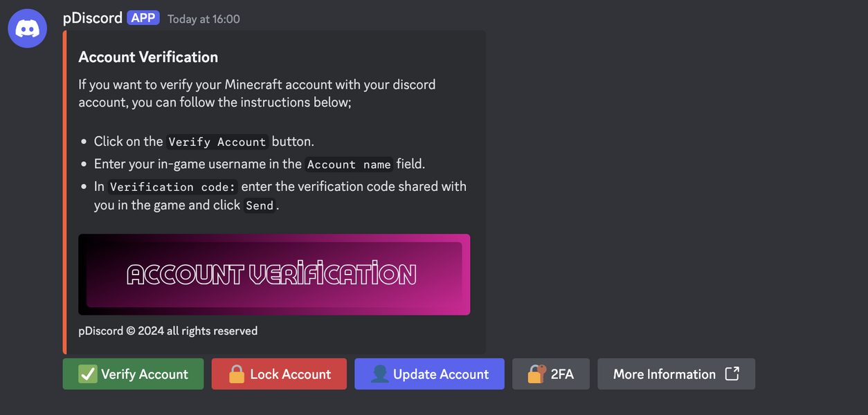This screenshot has height=415, width=868.
Task: Open the Account Verification banner image
Action: 274,275
